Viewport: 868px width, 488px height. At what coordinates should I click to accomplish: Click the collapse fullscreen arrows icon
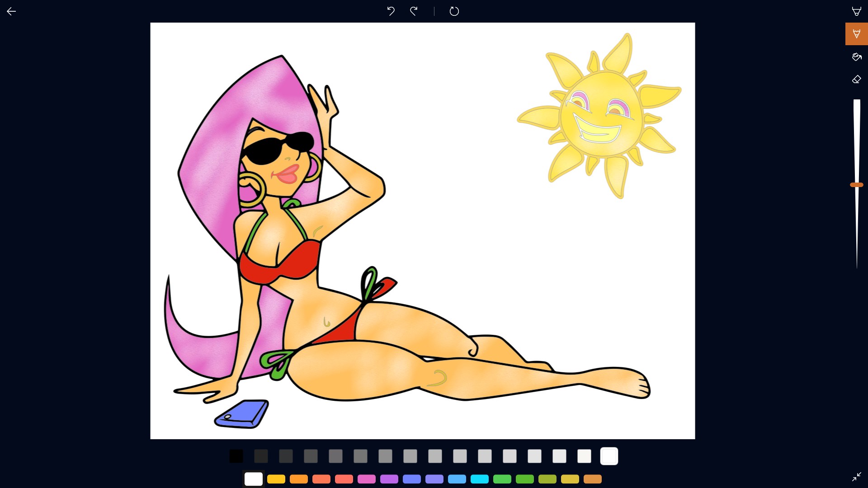coord(856,477)
